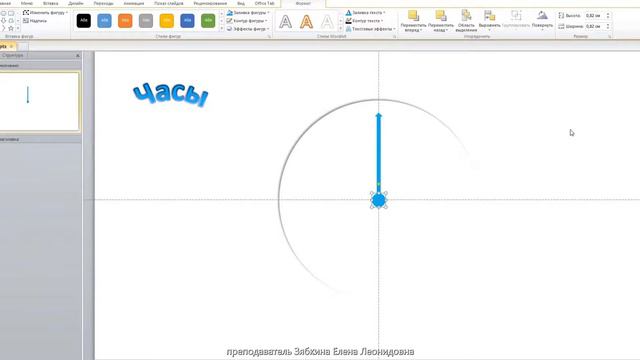Open Область выделения selection pane

coord(466,21)
